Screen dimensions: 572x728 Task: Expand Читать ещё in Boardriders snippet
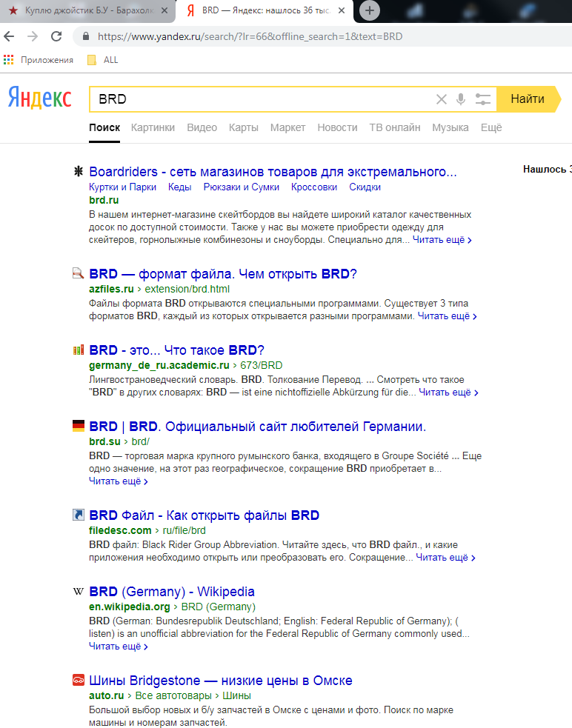pos(442,240)
